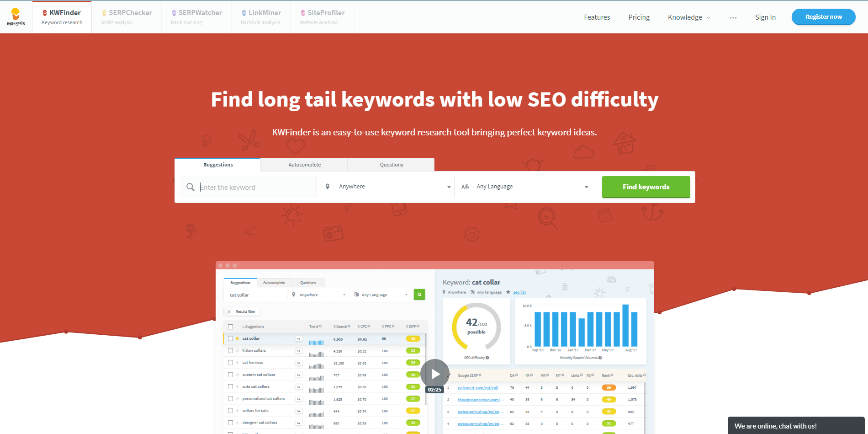This screenshot has height=434, width=868.
Task: Click the magnifier icon in keyword field
Action: [191, 187]
